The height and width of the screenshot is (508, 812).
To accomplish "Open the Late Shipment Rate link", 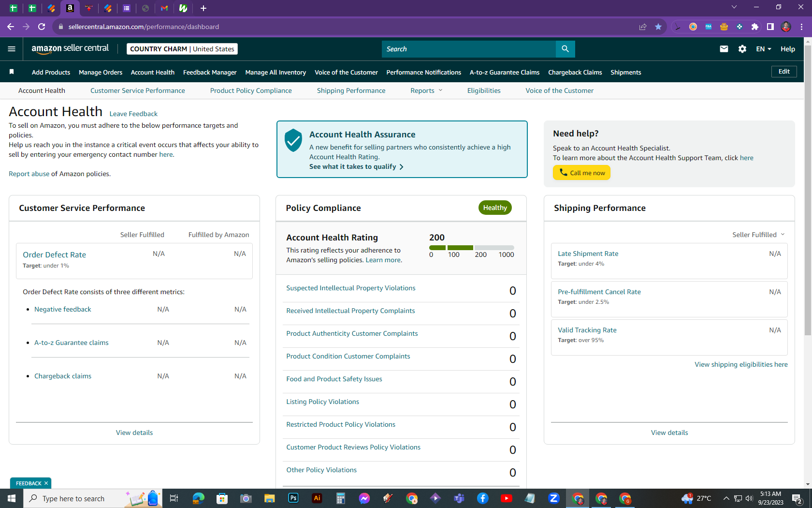I will point(588,254).
